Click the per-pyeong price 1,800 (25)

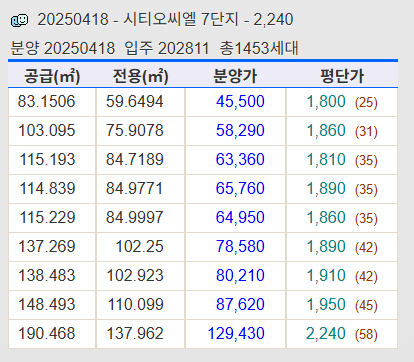coord(342,101)
